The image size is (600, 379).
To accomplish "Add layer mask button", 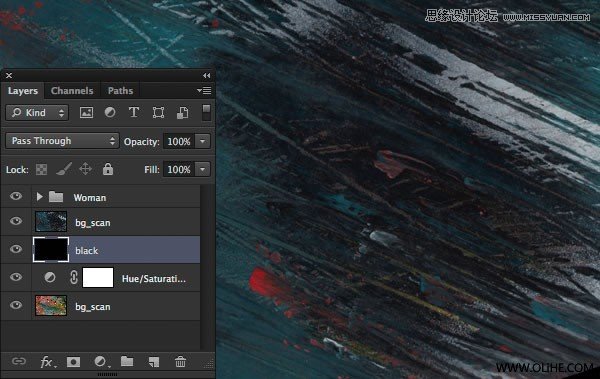I will tap(73, 362).
